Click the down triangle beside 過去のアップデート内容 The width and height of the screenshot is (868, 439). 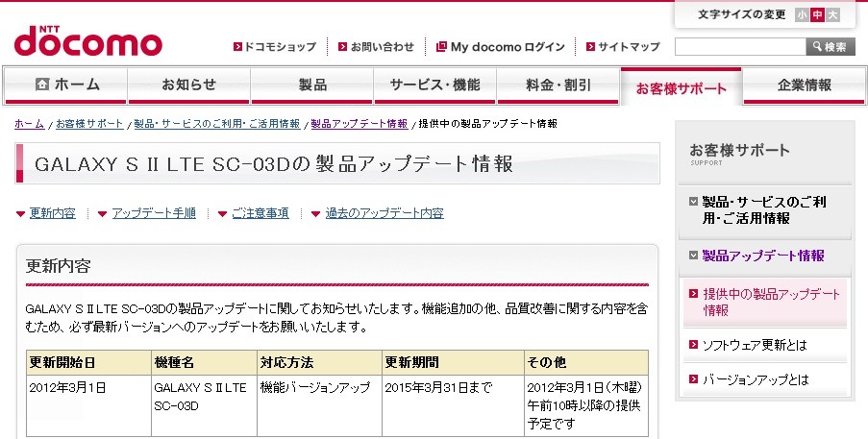(316, 214)
